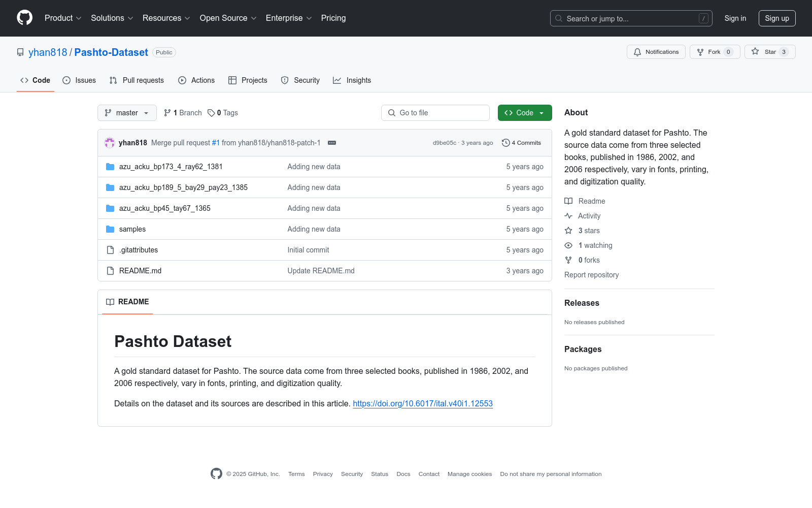
Task: Click the GitHub logo in the header
Action: (24, 18)
